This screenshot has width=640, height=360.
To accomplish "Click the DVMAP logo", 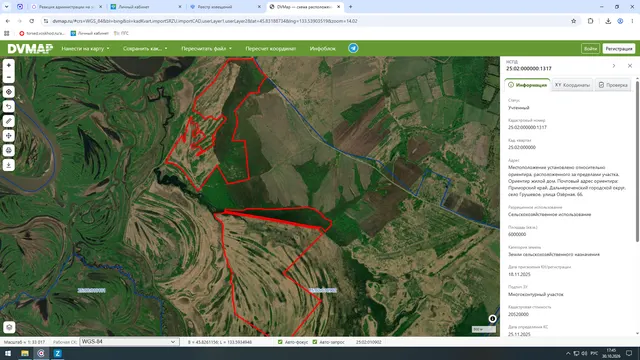I will (x=30, y=49).
